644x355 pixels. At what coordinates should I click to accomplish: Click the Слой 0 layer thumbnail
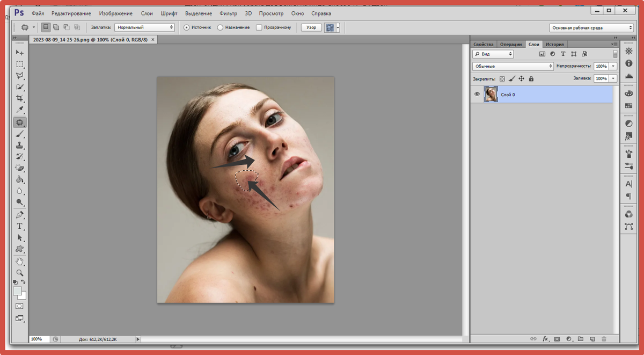[x=491, y=95]
